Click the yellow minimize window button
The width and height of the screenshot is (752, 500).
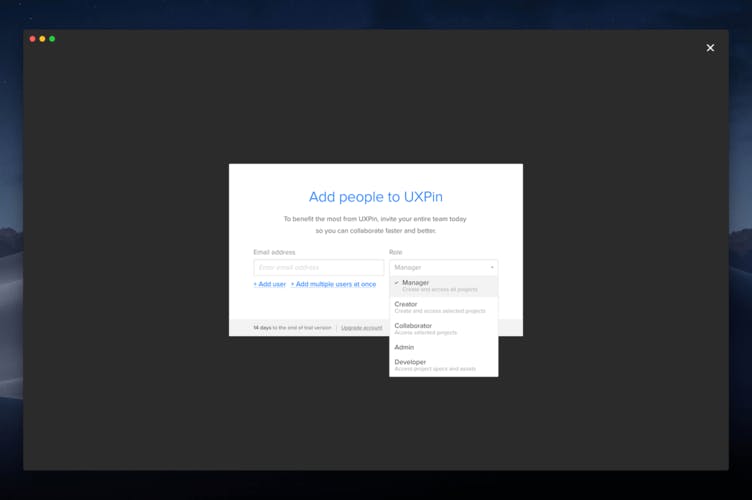pos(42,39)
